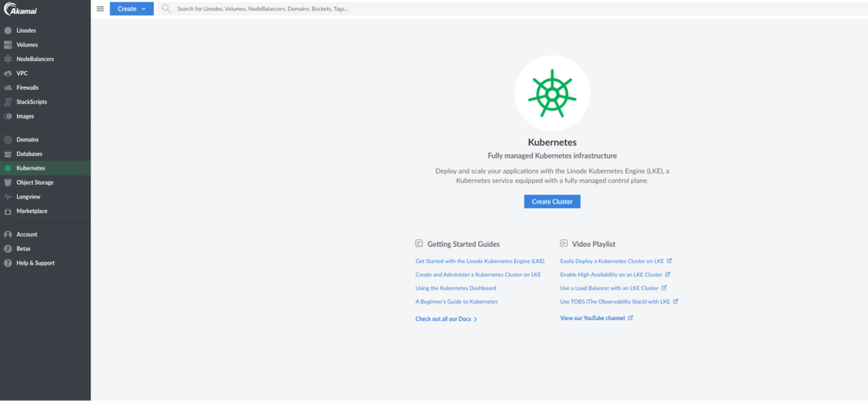The width and height of the screenshot is (868, 401).
Task: Click the NodeBalancers sidebar icon
Action: click(8, 60)
